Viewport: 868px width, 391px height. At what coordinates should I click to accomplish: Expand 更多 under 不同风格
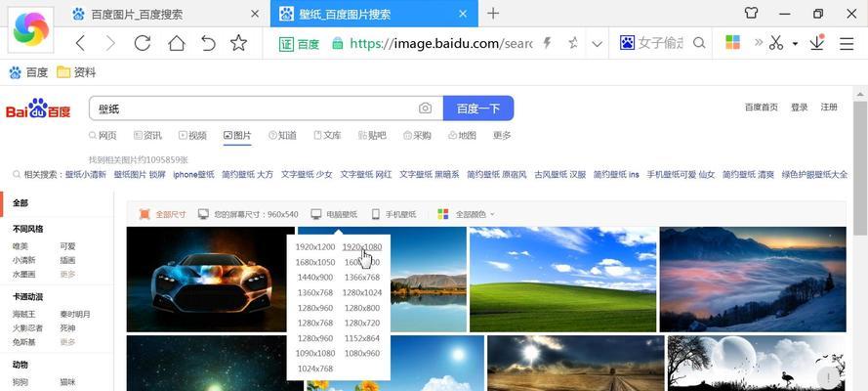pos(67,274)
